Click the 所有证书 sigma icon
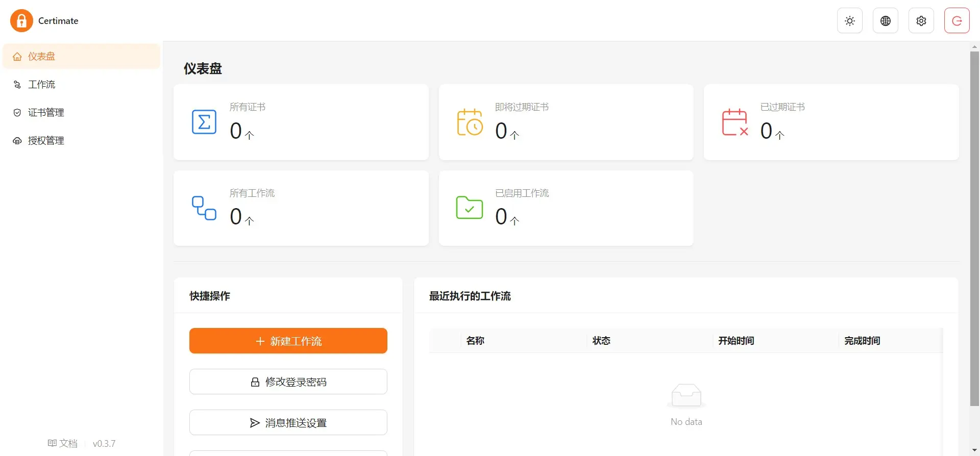The height and width of the screenshot is (456, 980). pyautogui.click(x=204, y=122)
